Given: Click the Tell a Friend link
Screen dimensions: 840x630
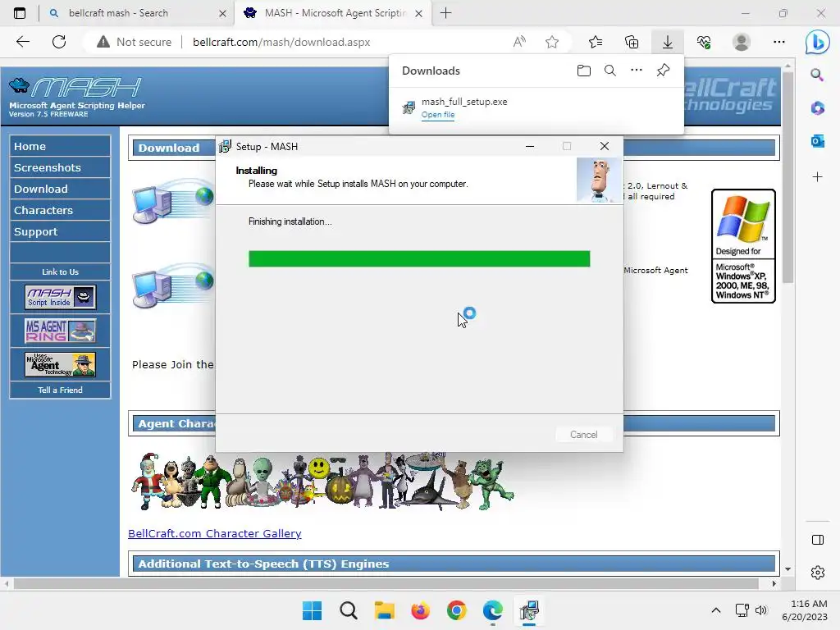Looking at the screenshot, I should 60,390.
